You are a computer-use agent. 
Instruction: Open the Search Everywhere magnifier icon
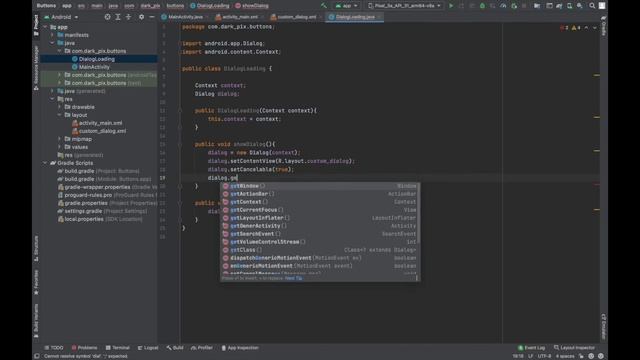(592, 6)
